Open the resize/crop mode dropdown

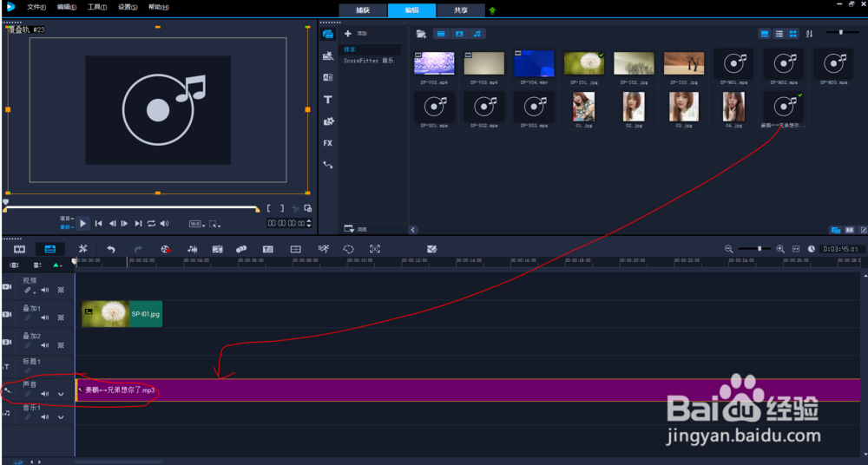pos(214,224)
